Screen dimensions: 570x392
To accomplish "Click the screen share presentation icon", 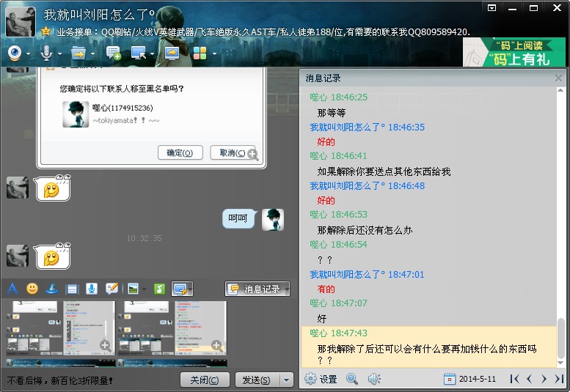I will 172,53.
